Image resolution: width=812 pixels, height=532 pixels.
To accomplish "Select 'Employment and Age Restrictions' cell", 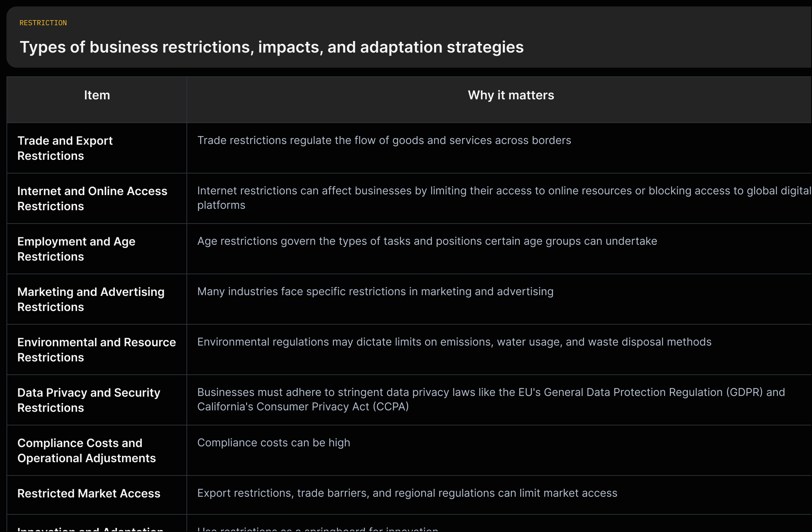I will click(x=97, y=249).
